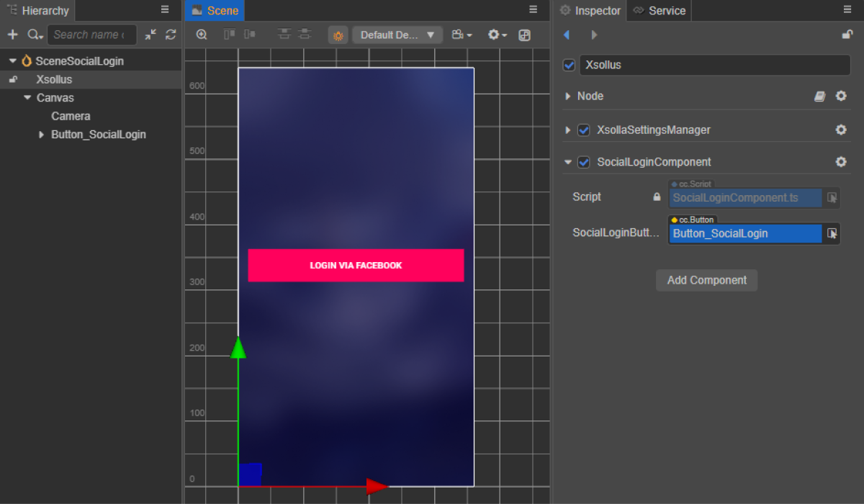Collapse all nodes using the Hierarchy collapse icon
The image size is (864, 504).
150,35
